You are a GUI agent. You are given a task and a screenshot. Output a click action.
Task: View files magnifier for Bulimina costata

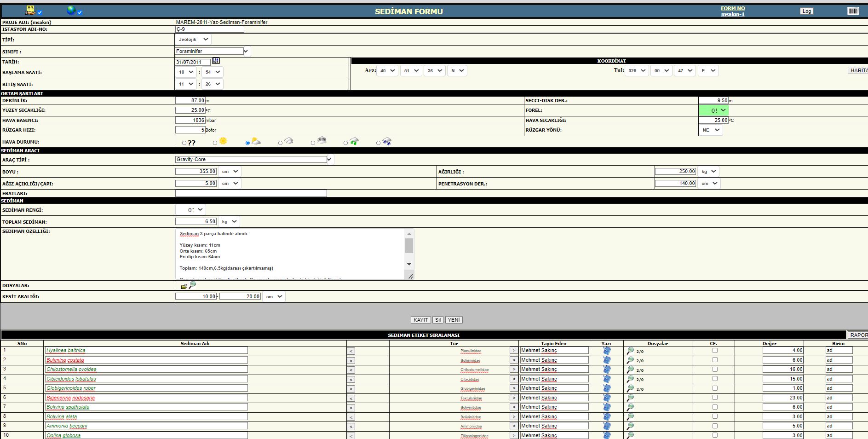[630, 360]
